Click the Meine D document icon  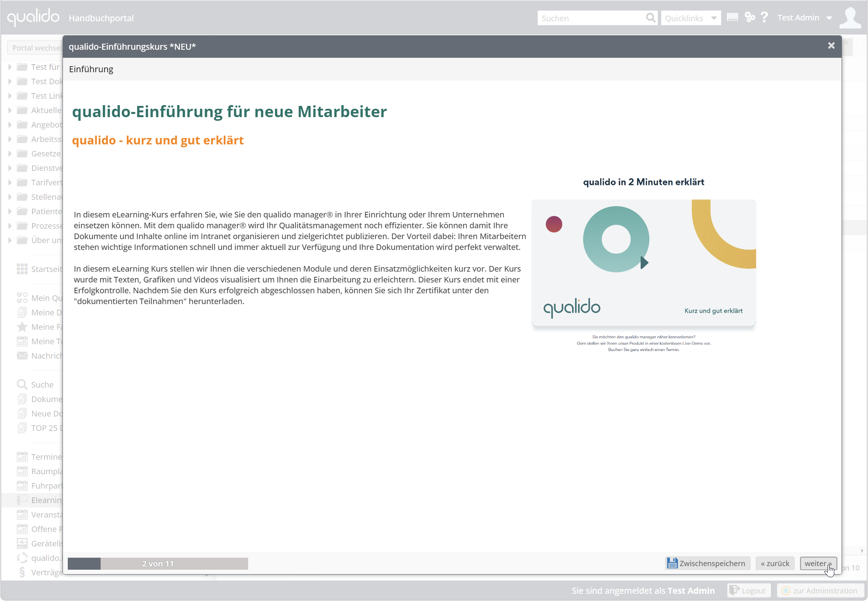(x=22, y=312)
